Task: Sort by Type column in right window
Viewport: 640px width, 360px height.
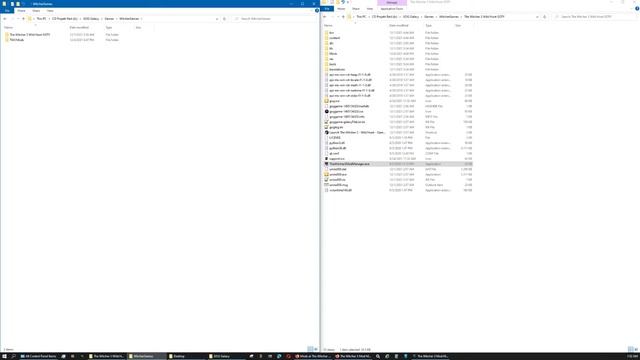Action: pyautogui.click(x=429, y=25)
